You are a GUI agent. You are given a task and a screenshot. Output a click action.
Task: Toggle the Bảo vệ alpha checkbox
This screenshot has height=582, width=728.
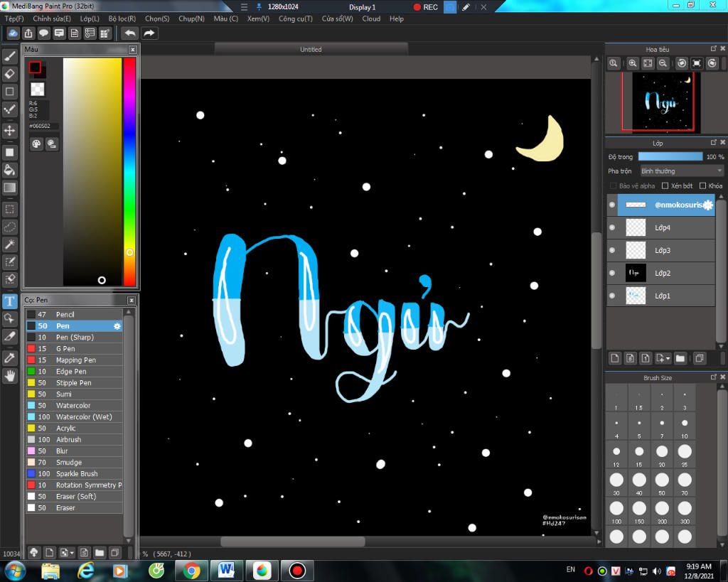click(613, 185)
